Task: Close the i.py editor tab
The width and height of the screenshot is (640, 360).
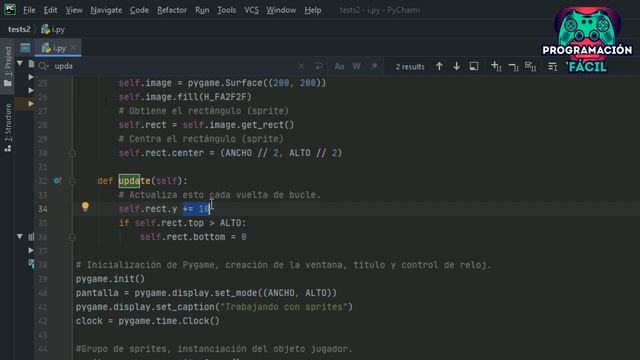Action: pos(73,48)
